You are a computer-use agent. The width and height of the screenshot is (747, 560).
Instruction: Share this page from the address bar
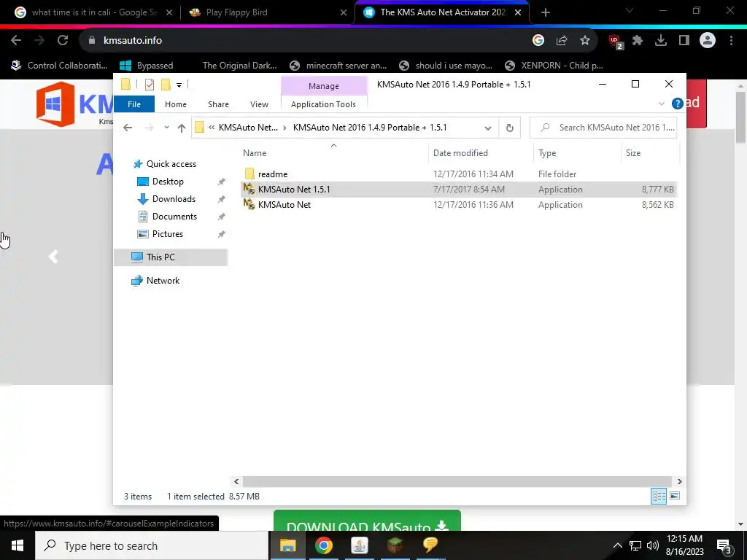pyautogui.click(x=562, y=41)
